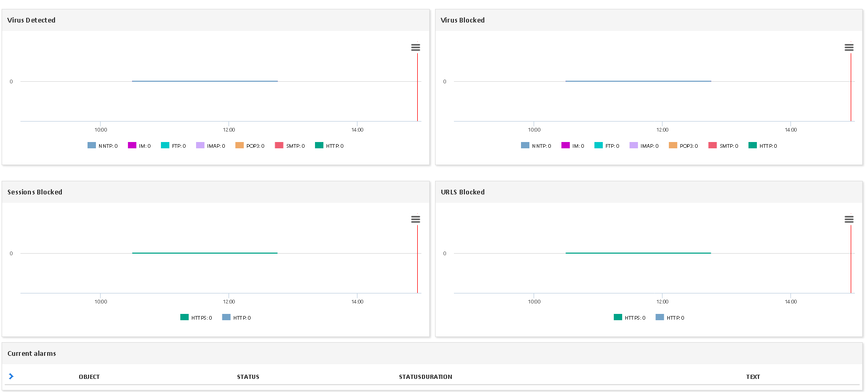
Task: Click FTP color swatch in Virus Blocked legend
Action: click(x=599, y=146)
